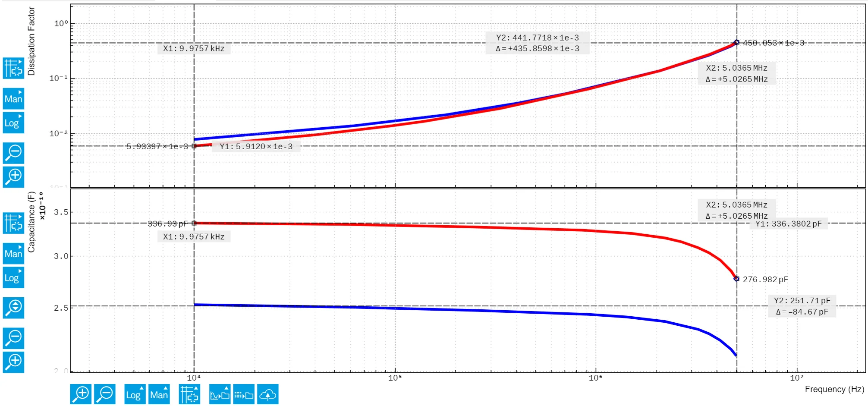Zoom out Capacitance vertical axis
The width and height of the screenshot is (868, 406).
coord(13,338)
